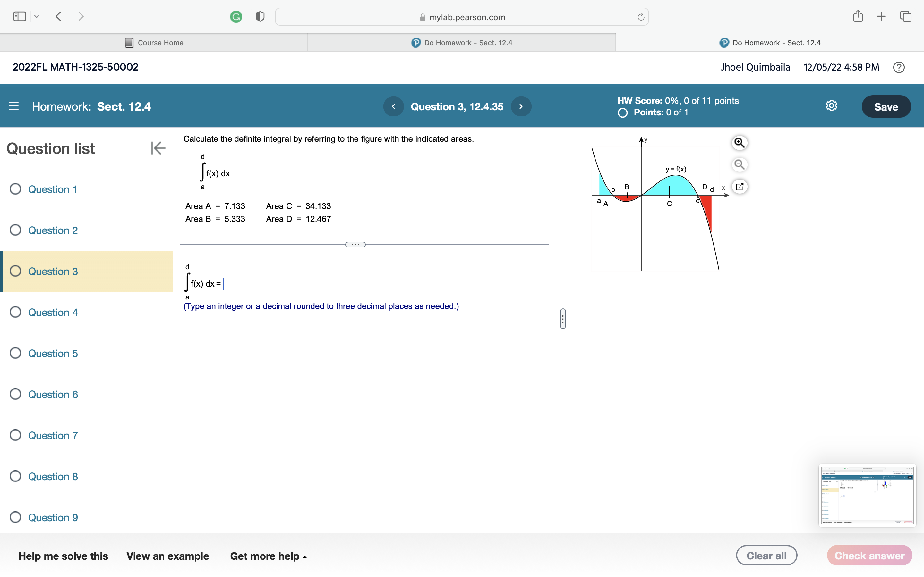
Task: Click the help question mark icon
Action: coord(899,68)
